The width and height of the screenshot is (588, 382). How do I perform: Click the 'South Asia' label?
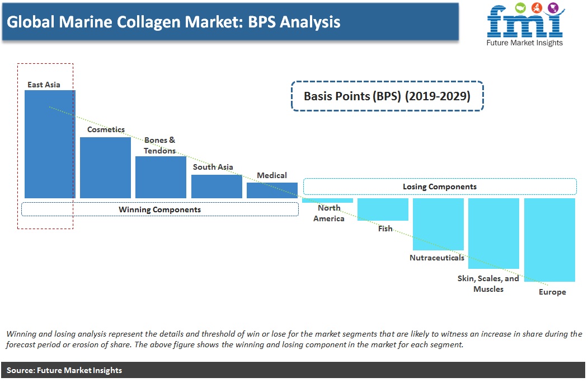pyautogui.click(x=213, y=167)
